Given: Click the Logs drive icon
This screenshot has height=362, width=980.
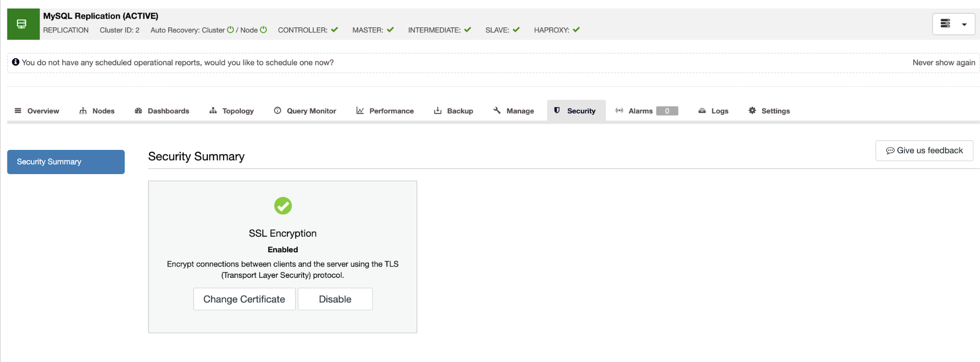Looking at the screenshot, I should [x=702, y=111].
